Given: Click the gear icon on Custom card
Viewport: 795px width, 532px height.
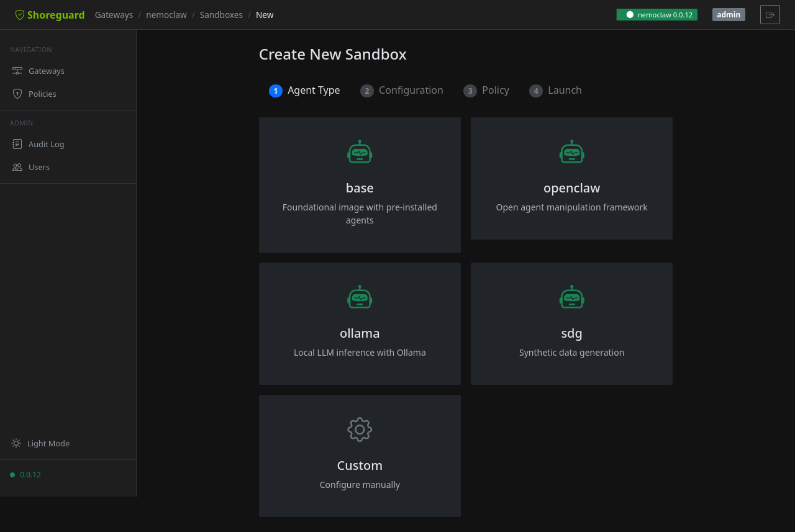Looking at the screenshot, I should [x=360, y=430].
